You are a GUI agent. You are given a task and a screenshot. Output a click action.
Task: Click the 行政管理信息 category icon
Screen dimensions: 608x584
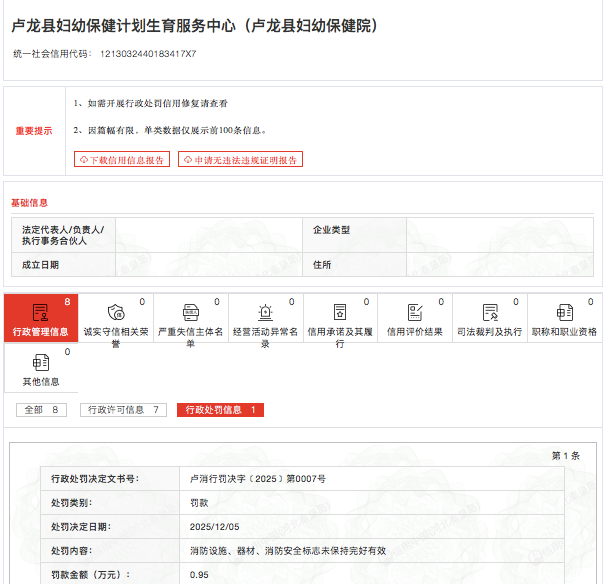click(40, 312)
